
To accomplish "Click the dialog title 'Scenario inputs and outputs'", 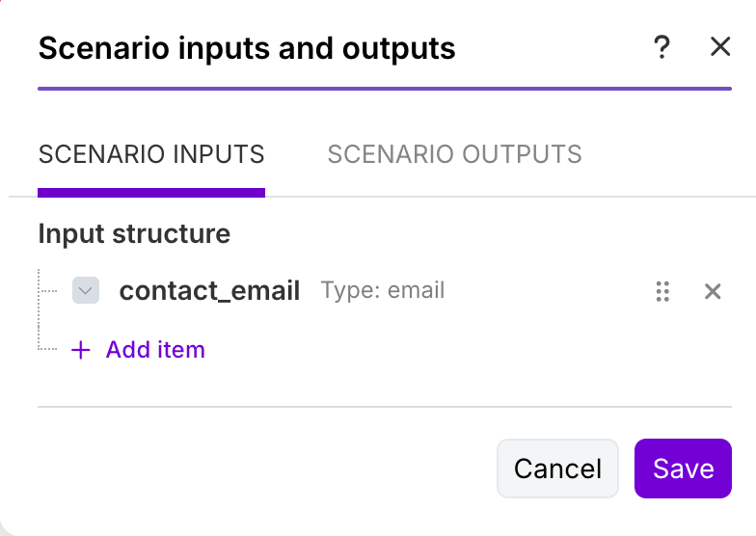I will pos(247,48).
